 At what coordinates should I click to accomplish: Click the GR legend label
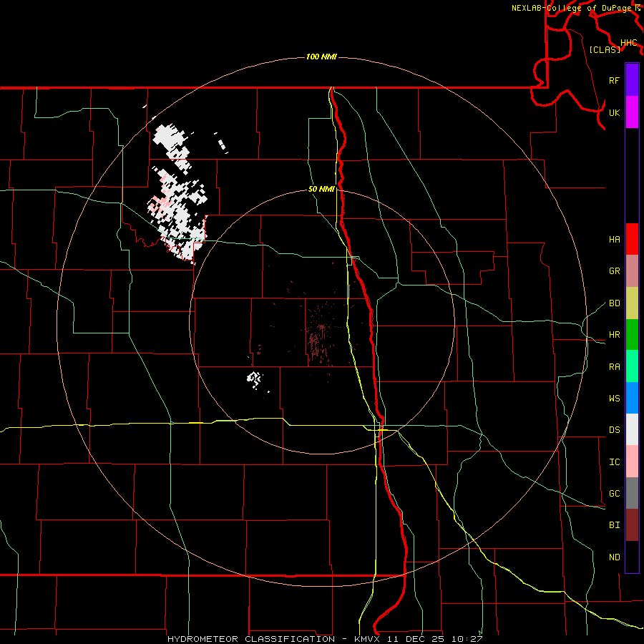pyautogui.click(x=614, y=271)
